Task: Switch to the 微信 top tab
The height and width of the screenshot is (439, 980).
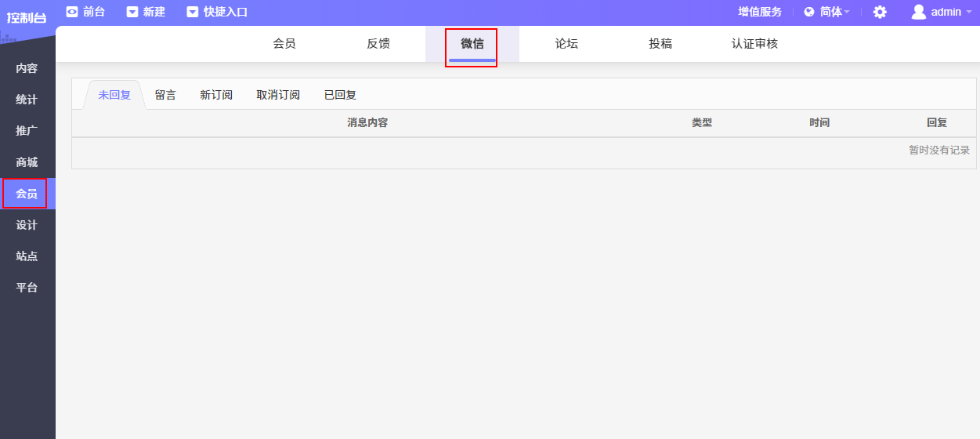Action: coord(472,44)
